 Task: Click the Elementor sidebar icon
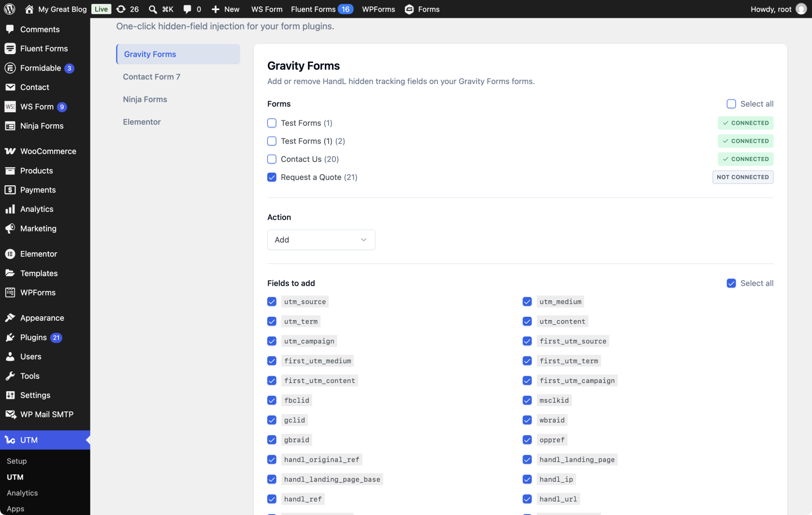point(10,254)
